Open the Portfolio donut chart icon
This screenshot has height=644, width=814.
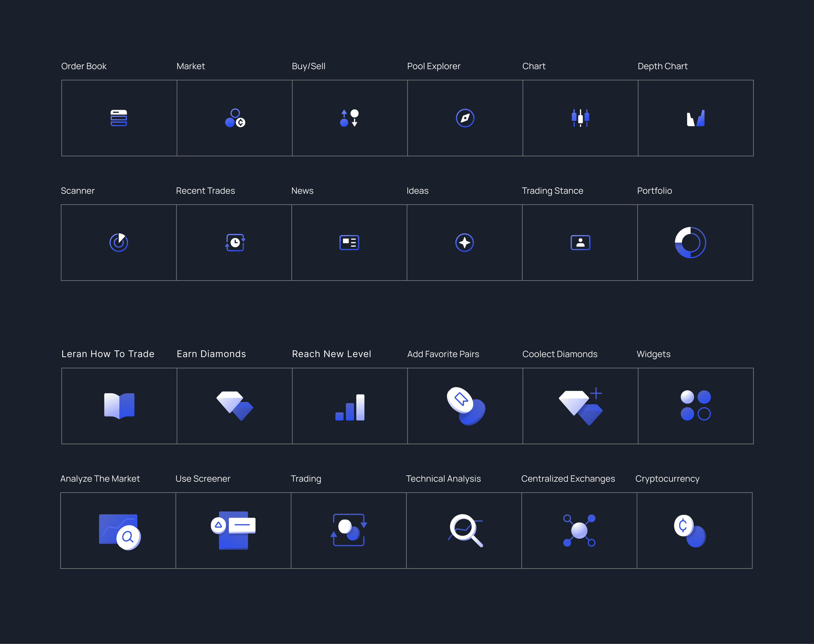pos(690,242)
